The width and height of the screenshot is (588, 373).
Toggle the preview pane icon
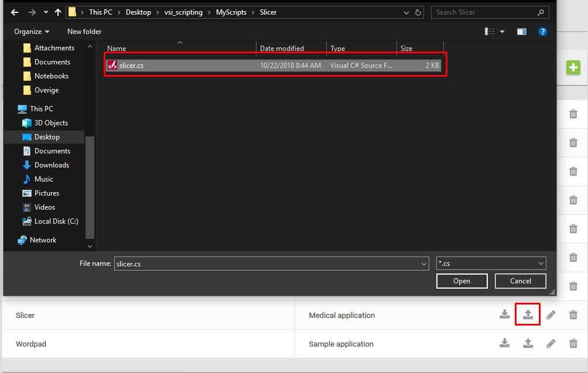coord(521,32)
